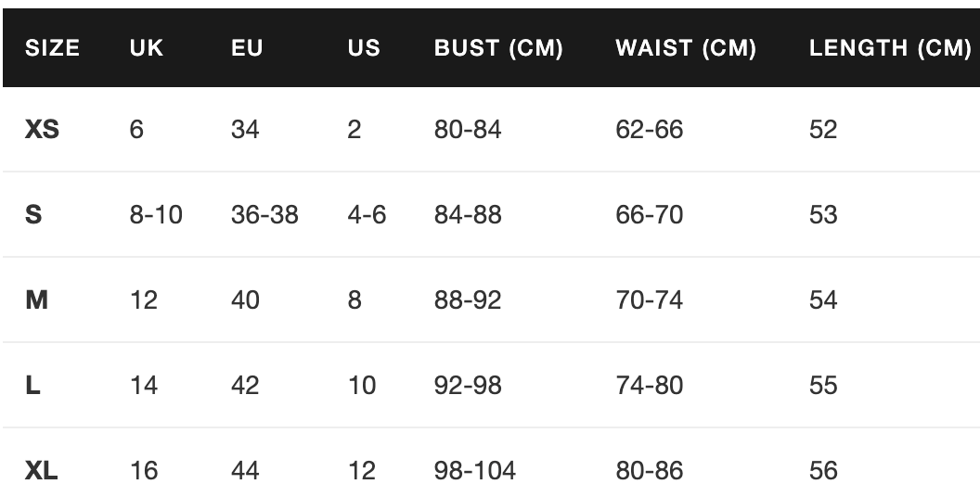The image size is (980, 497).
Task: Select the EU column header
Action: pyautogui.click(x=247, y=49)
